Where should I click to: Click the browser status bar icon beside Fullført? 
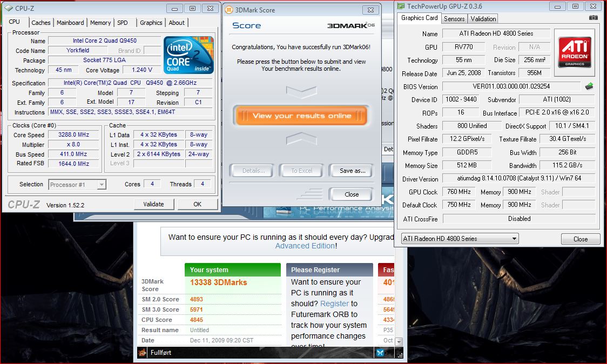coord(143,352)
